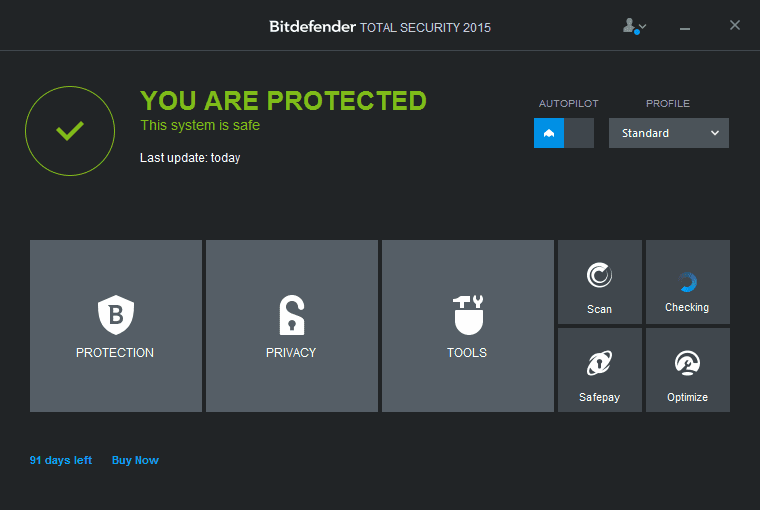Open the PROTECTION panel label
Image resolution: width=760 pixels, height=510 pixels.
[x=115, y=353]
